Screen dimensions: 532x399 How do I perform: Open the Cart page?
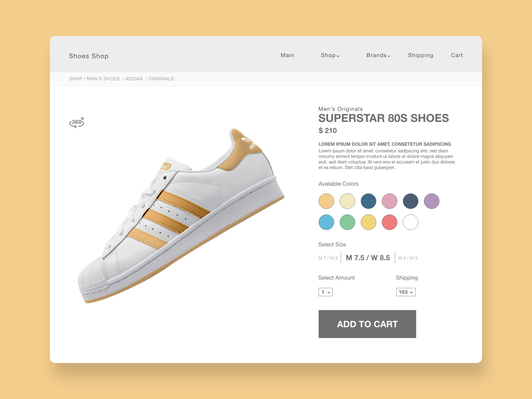457,55
